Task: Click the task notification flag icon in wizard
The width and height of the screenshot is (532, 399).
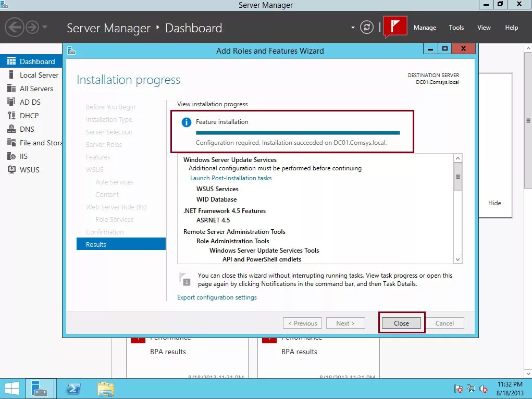Action: [185, 279]
